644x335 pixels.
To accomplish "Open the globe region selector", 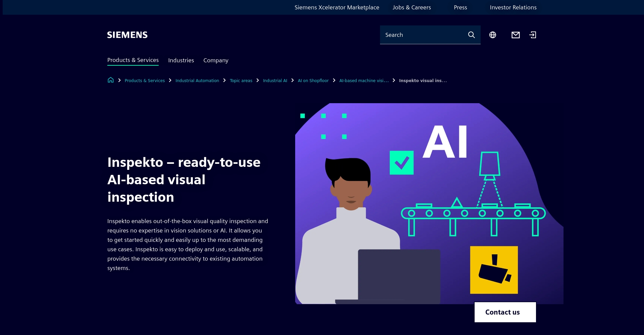I will 492,35.
